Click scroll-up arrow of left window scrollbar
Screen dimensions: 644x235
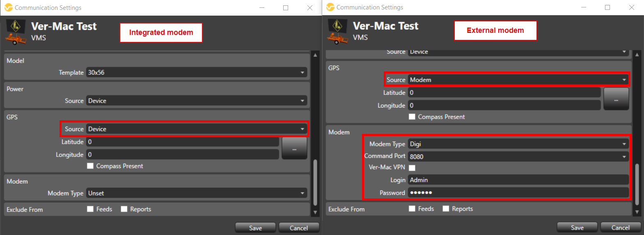tap(315, 55)
